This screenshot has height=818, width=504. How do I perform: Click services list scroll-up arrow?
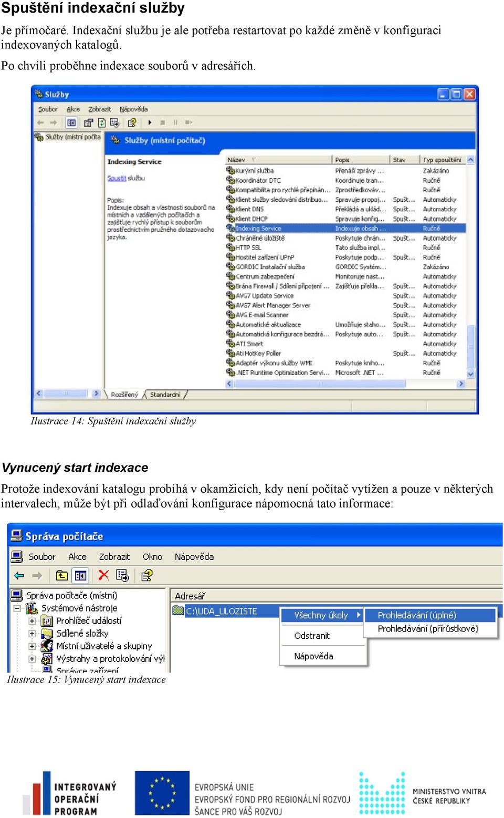point(470,160)
